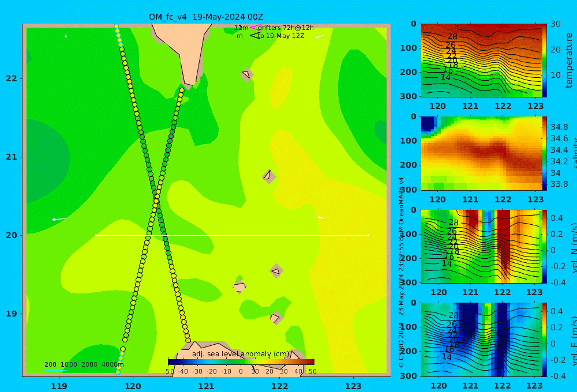Screen dimensions: 577x392
Task: Click the vel. E colorbar
Action: click(545, 340)
